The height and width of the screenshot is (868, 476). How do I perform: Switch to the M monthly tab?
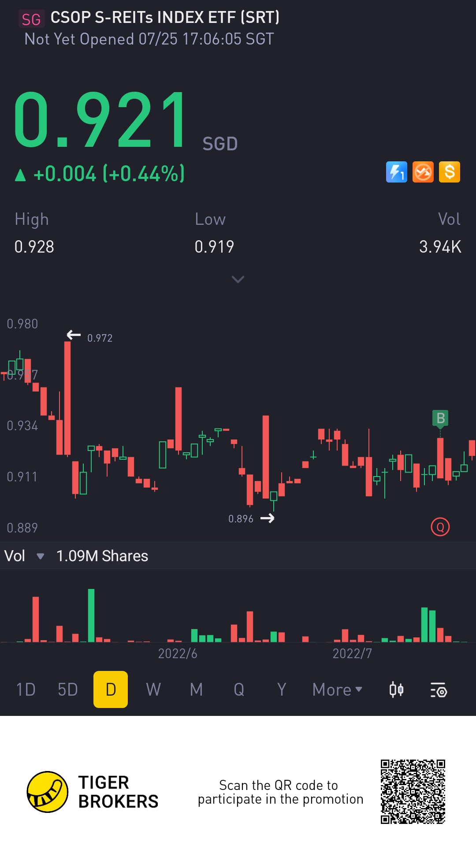(197, 689)
